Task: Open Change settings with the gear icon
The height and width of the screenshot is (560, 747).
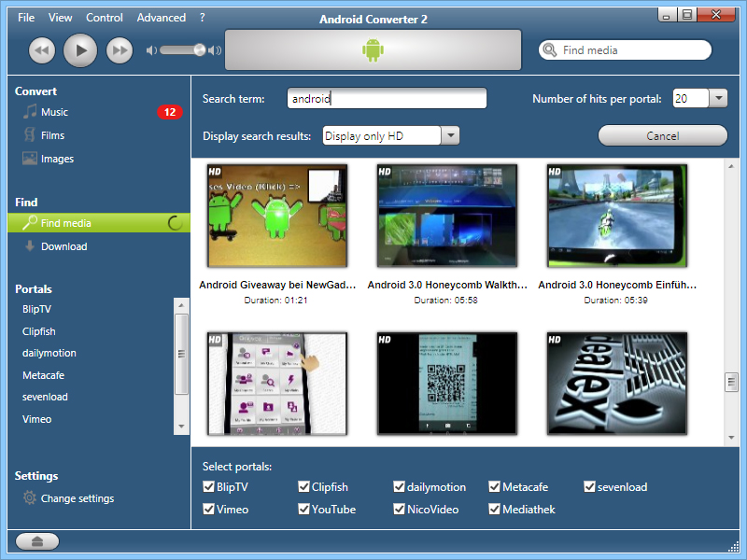Action: point(77,498)
